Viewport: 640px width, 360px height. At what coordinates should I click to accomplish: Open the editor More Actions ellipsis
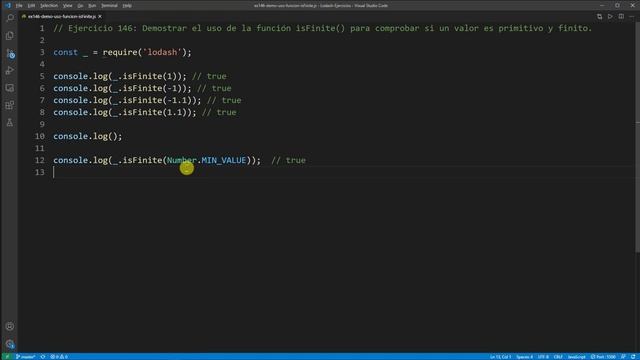coord(631,16)
